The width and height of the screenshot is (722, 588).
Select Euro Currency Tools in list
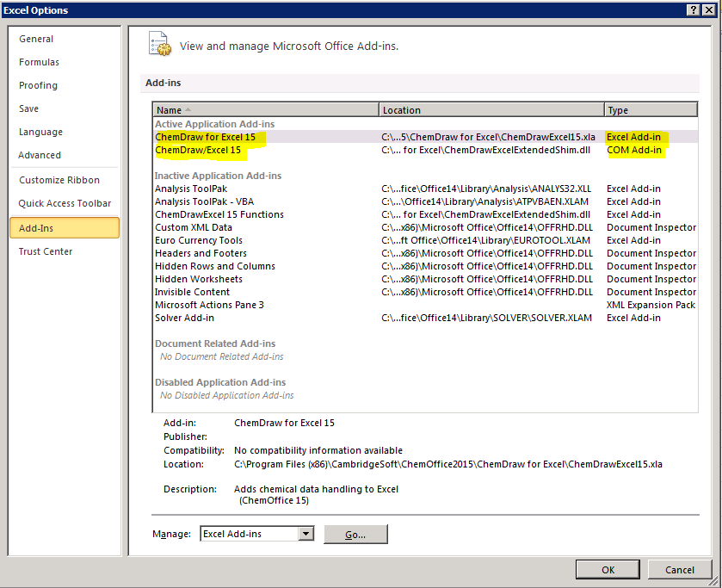[x=198, y=240]
